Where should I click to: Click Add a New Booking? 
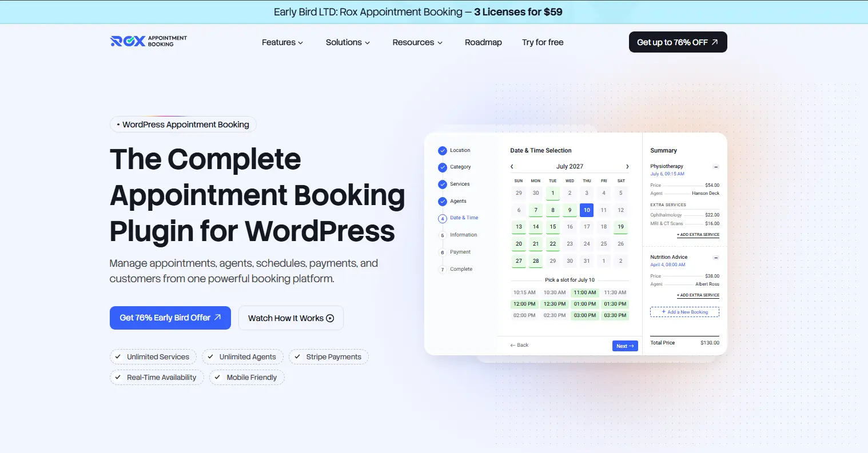coord(684,312)
